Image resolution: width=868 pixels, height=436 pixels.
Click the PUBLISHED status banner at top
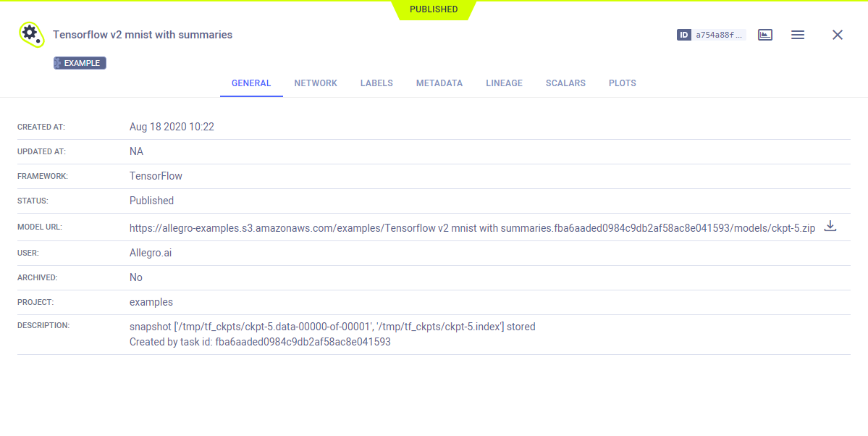pos(434,9)
